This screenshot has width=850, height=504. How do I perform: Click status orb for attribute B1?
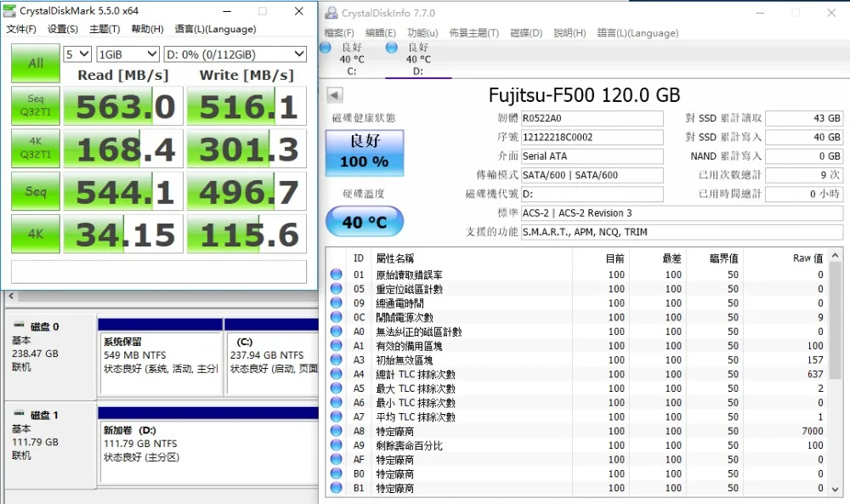click(x=336, y=488)
